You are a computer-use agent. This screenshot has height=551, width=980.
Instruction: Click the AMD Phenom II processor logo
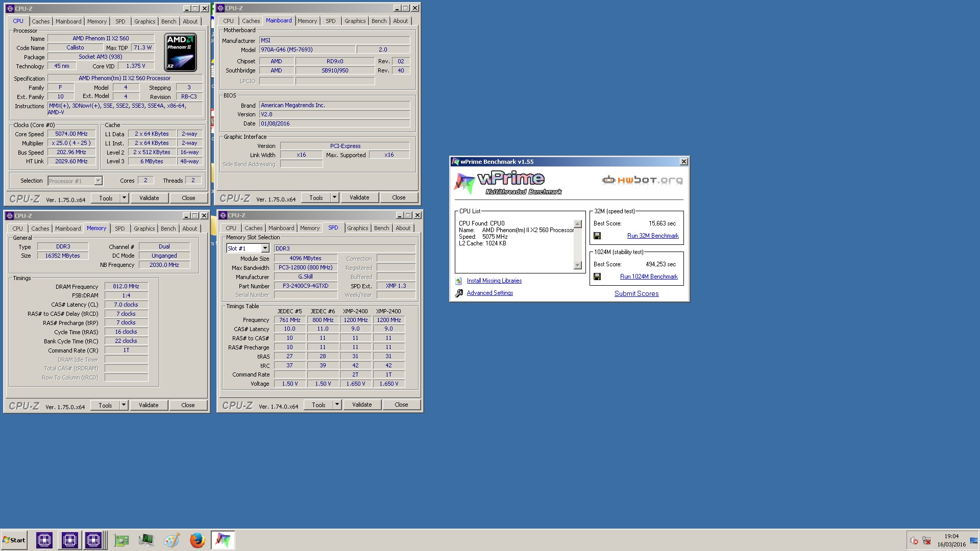pyautogui.click(x=180, y=52)
